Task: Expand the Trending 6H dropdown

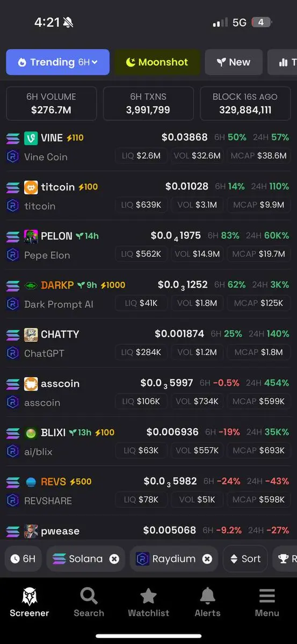Action: 57,62
